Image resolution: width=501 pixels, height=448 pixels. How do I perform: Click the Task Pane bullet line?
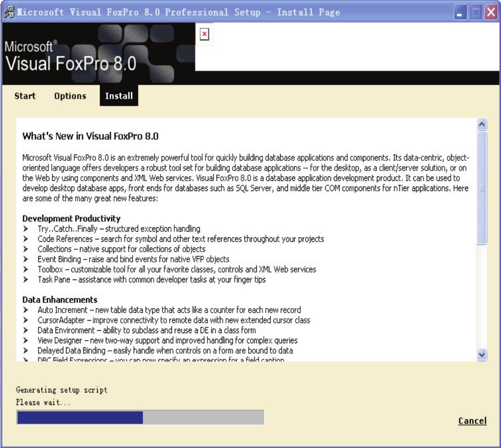point(151,280)
